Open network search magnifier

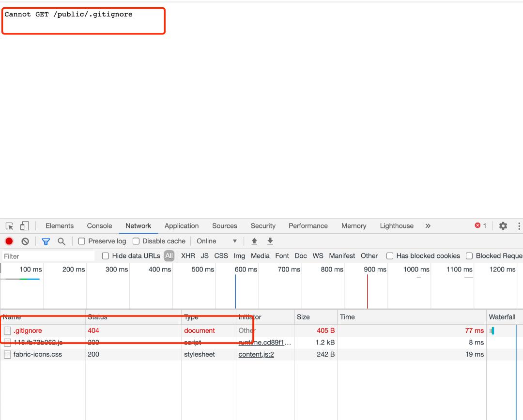(x=62, y=241)
